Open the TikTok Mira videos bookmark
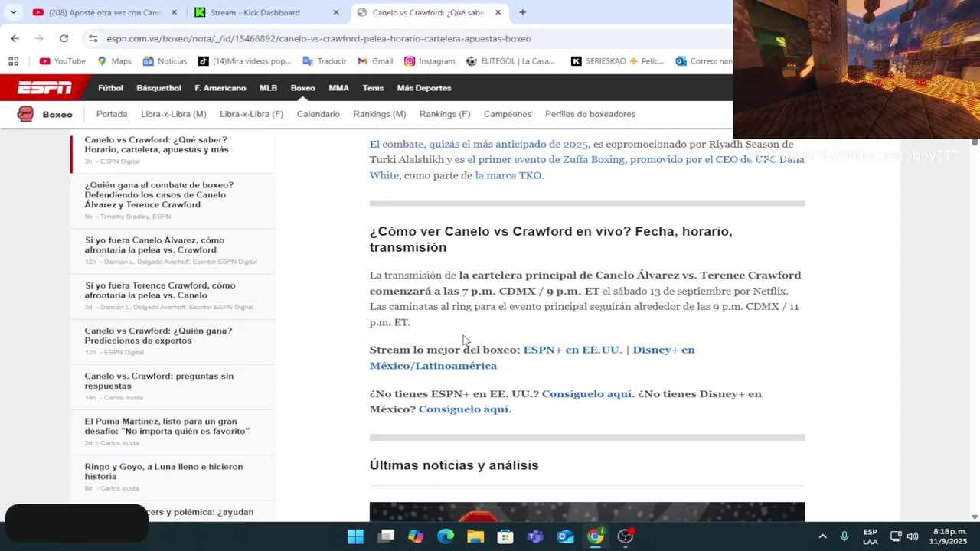The image size is (980, 551). pyautogui.click(x=244, y=61)
